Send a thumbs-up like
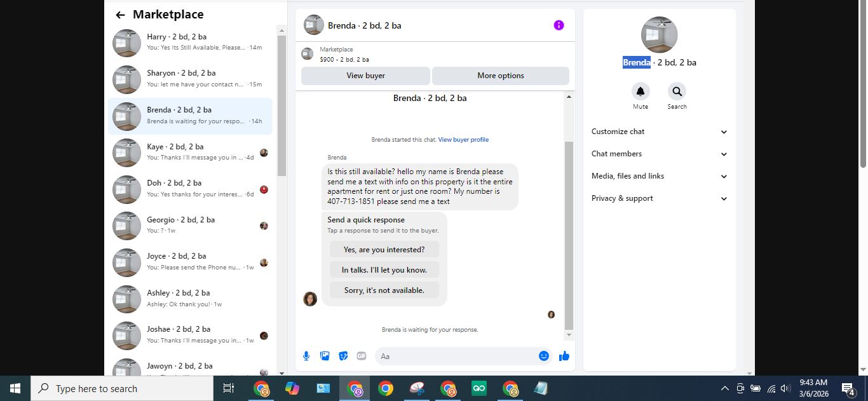 pyautogui.click(x=564, y=356)
